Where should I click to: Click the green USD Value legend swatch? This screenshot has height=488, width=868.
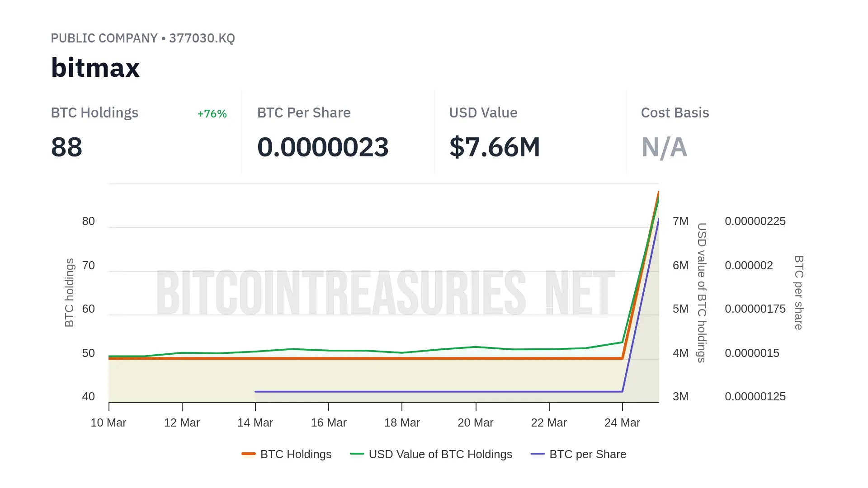click(357, 454)
